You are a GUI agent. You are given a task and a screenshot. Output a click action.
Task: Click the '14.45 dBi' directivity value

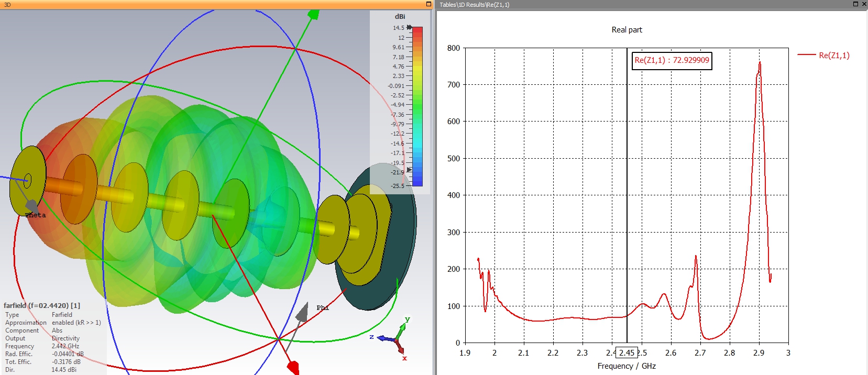64,370
